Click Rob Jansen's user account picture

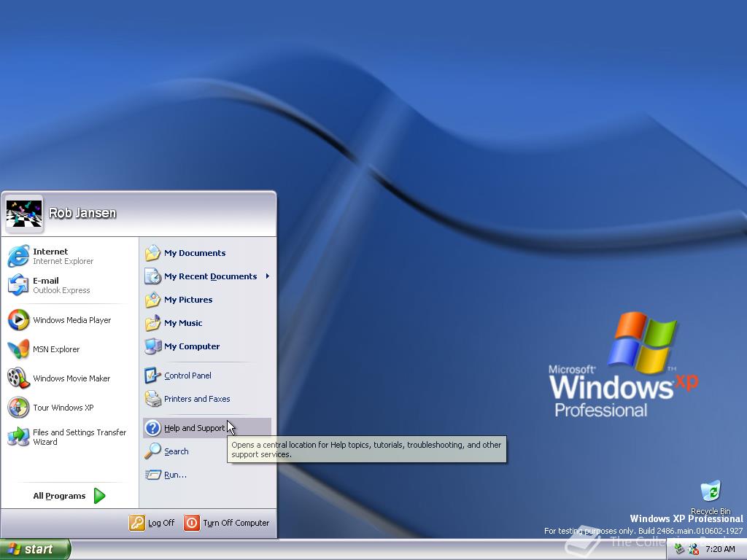[x=24, y=214]
